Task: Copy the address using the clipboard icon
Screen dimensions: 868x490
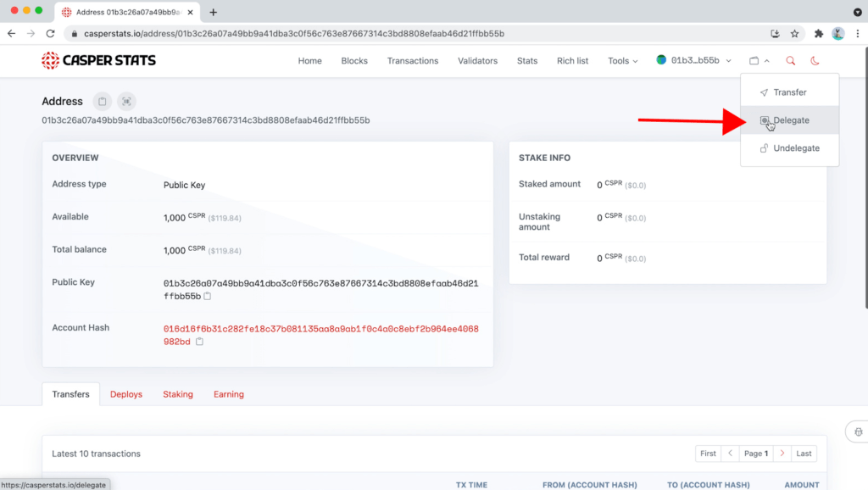Action: click(103, 102)
